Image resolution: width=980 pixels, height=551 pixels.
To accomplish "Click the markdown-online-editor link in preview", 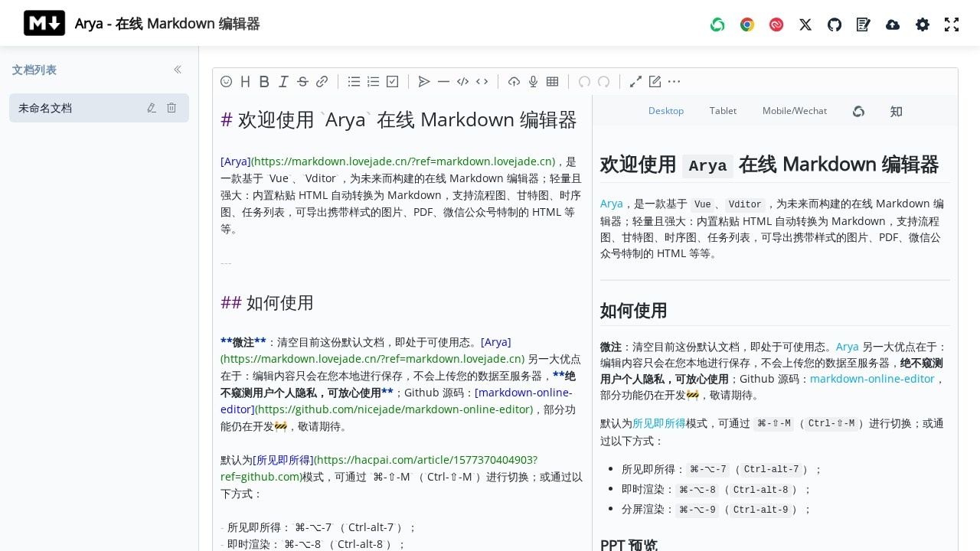I will 872,379.
